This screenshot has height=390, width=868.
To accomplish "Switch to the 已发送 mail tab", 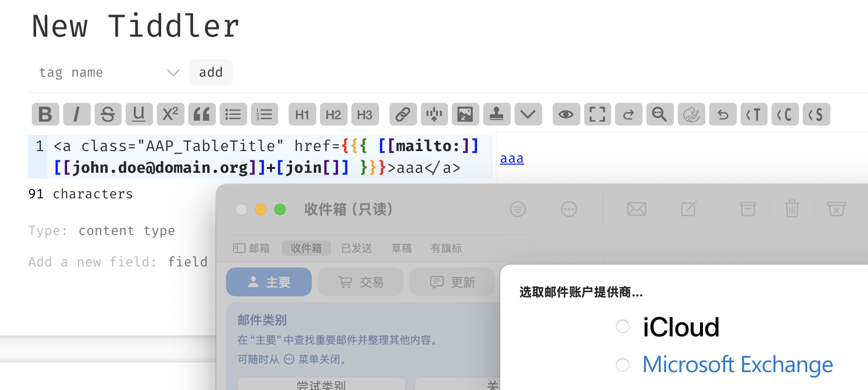I will point(356,248).
